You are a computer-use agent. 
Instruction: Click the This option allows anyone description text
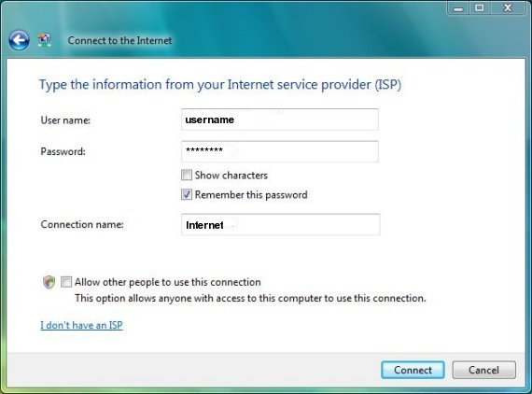[x=250, y=298]
